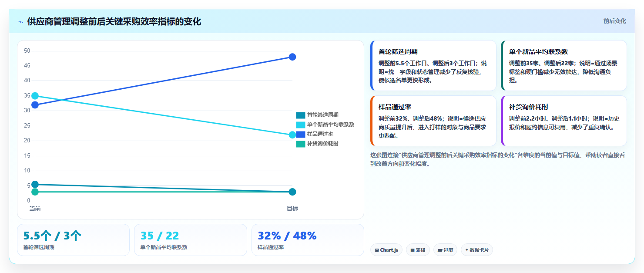Image resolution: width=644 pixels, height=273 pixels.
Task: Toggle 单个新品平均联系数 legend color box
Action: (301, 125)
